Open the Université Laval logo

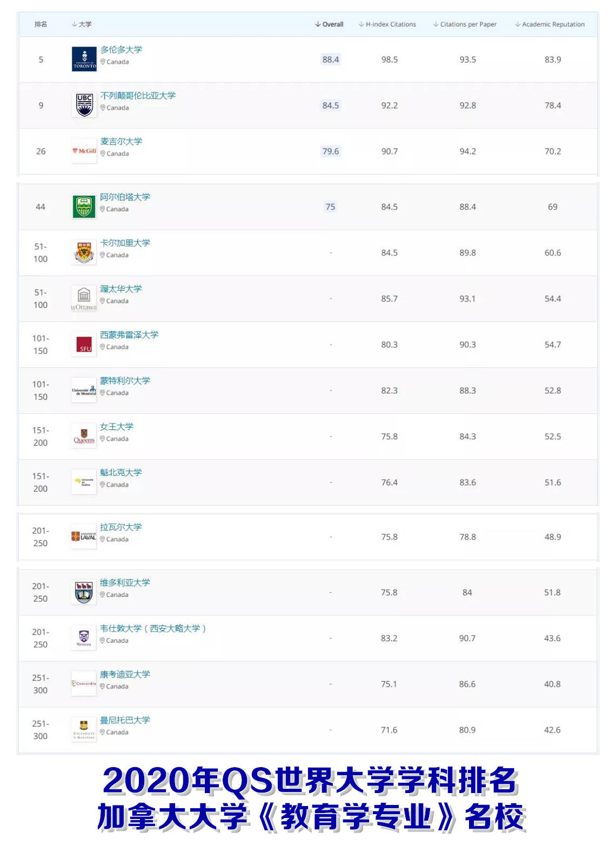coord(84,536)
